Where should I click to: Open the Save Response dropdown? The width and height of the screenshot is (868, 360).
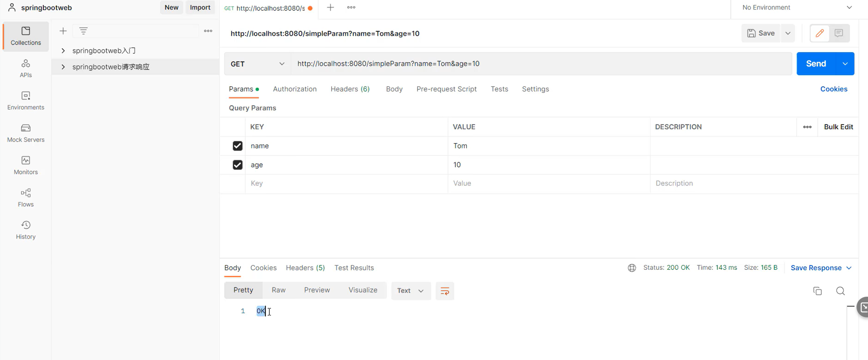click(x=821, y=268)
